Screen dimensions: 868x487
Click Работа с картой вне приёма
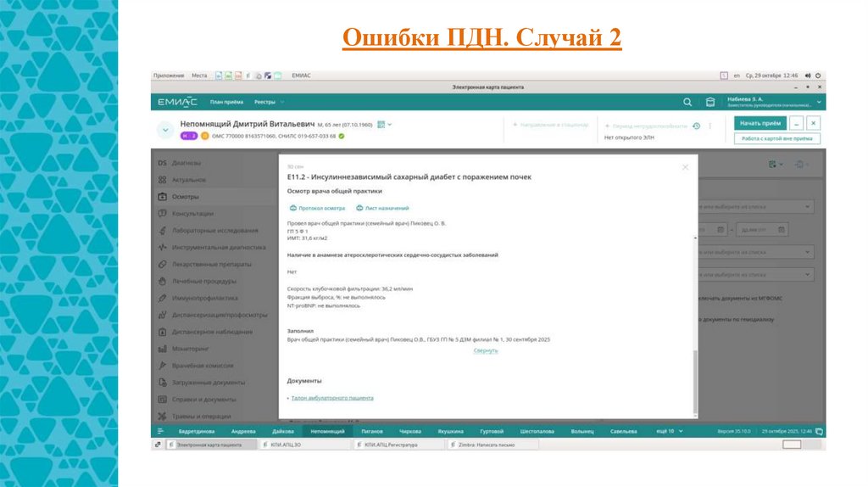coord(777,138)
